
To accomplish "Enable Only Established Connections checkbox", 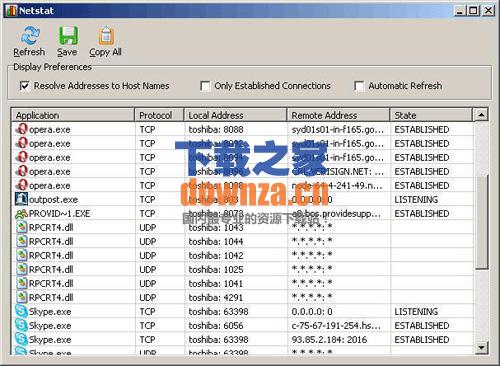I will tap(205, 86).
